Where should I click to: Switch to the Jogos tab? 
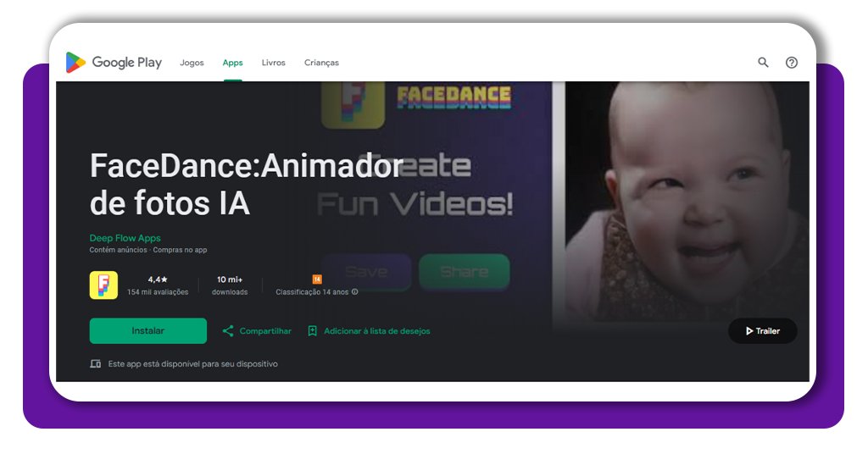(192, 63)
